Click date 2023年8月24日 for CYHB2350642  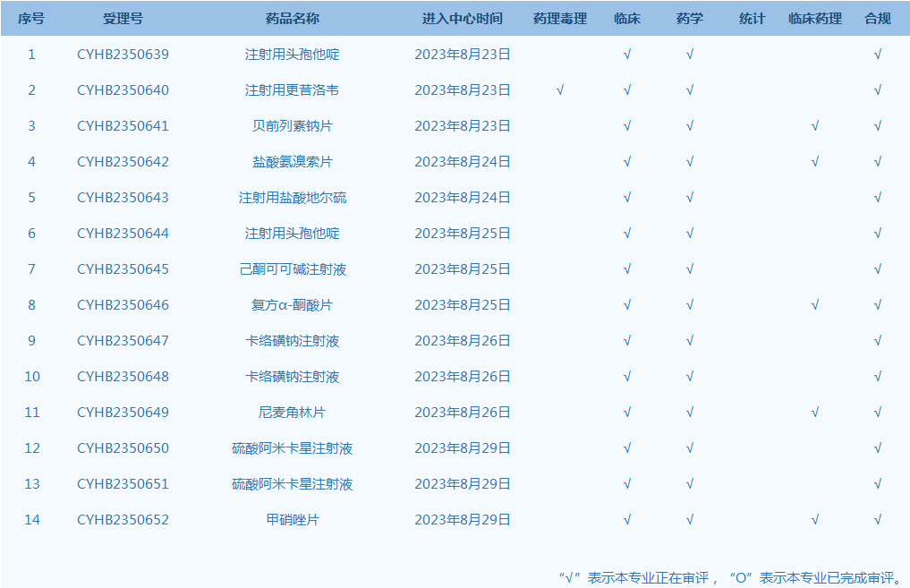tap(463, 162)
